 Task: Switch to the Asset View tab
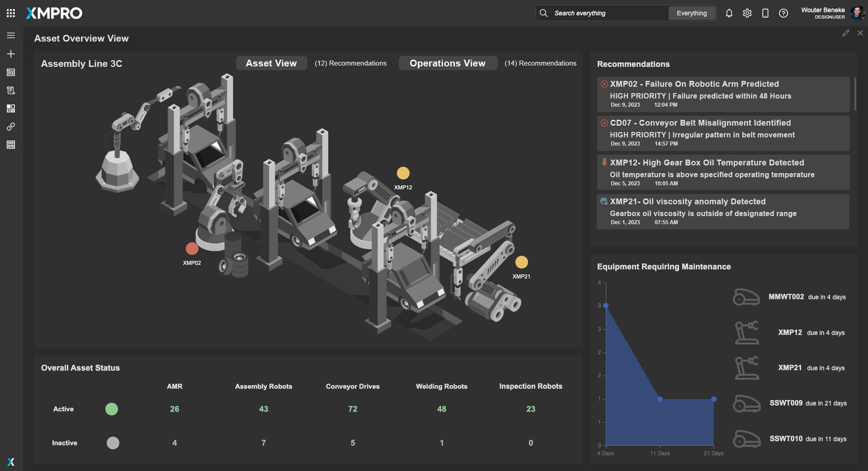click(x=271, y=63)
